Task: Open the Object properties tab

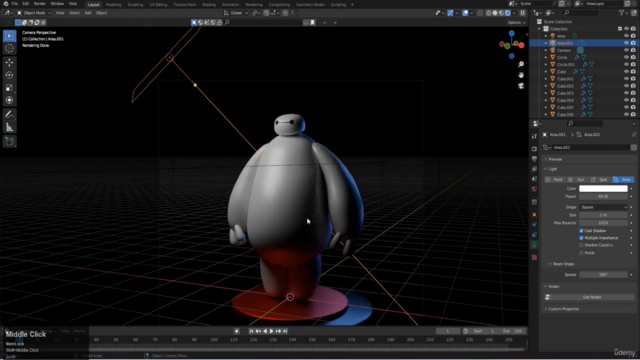Action: 534,215
